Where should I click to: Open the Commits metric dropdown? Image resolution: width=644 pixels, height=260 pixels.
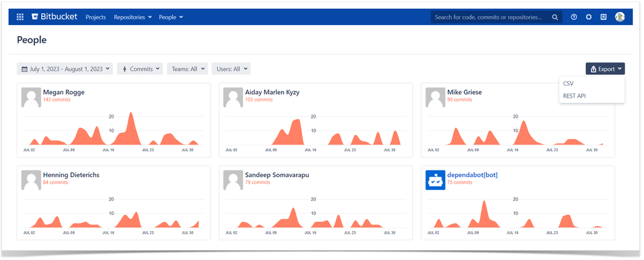pyautogui.click(x=140, y=69)
